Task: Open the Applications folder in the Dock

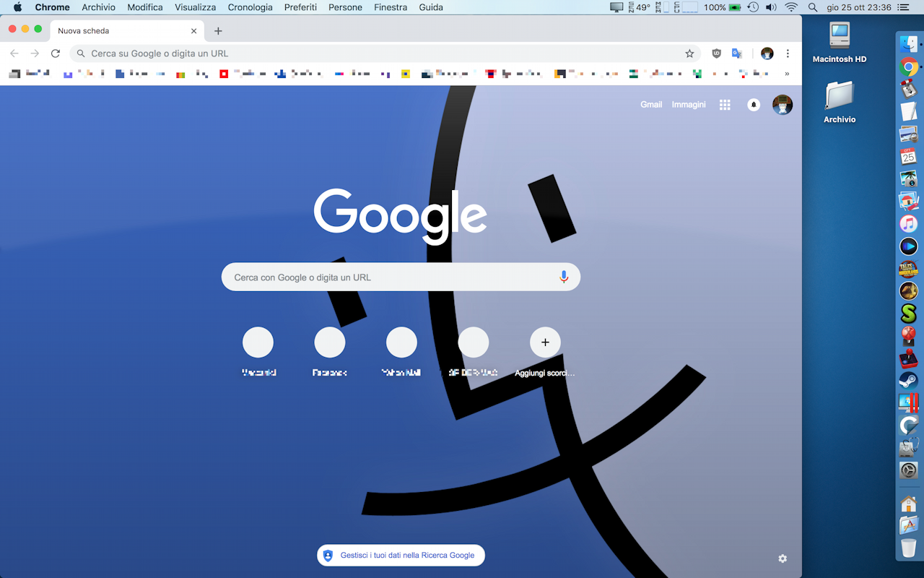Action: (x=908, y=525)
